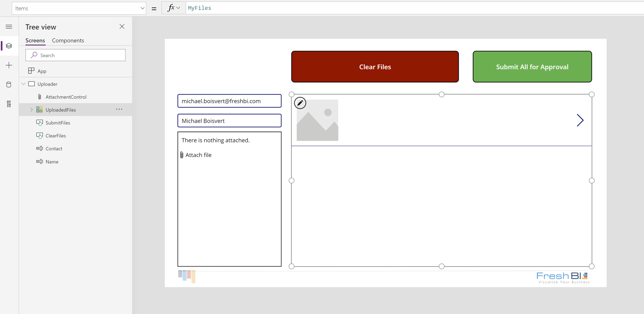Click the search icon in Tree view

click(35, 55)
